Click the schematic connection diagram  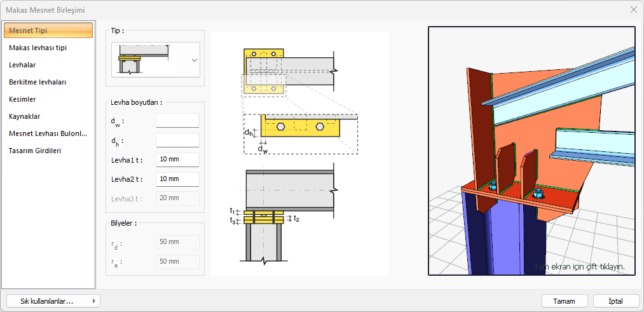(x=299, y=154)
